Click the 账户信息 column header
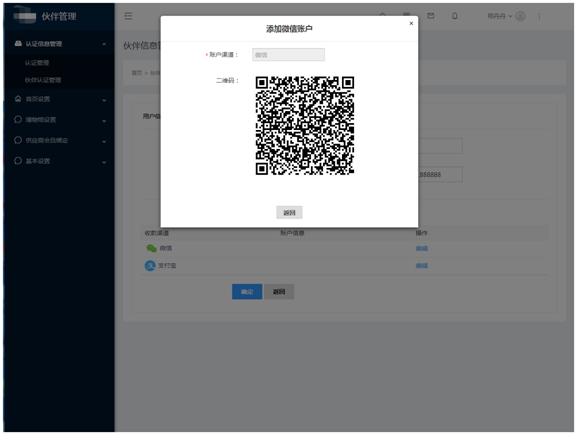Viewport: 577px width, 435px height. (292, 233)
